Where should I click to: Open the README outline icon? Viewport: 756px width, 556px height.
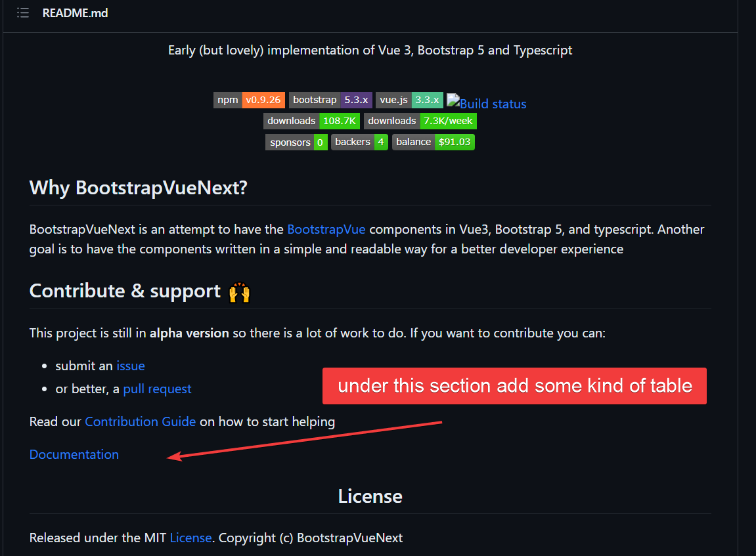[x=22, y=12]
